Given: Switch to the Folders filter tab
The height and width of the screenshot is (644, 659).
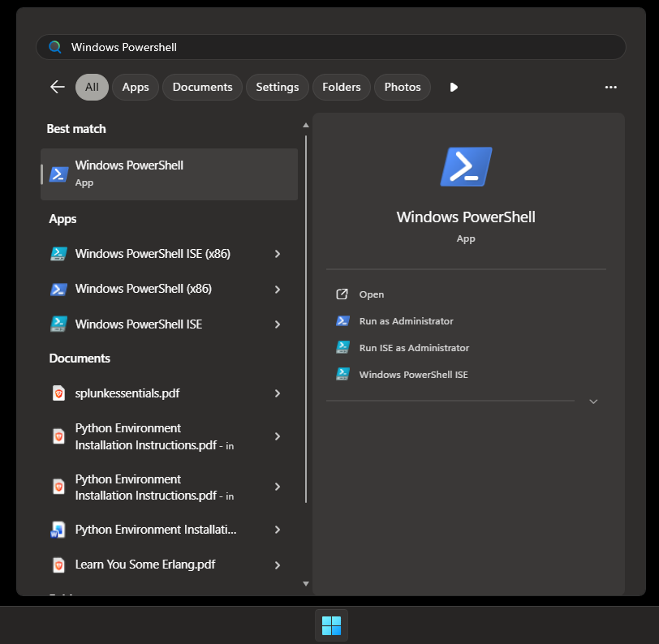Looking at the screenshot, I should 341,87.
